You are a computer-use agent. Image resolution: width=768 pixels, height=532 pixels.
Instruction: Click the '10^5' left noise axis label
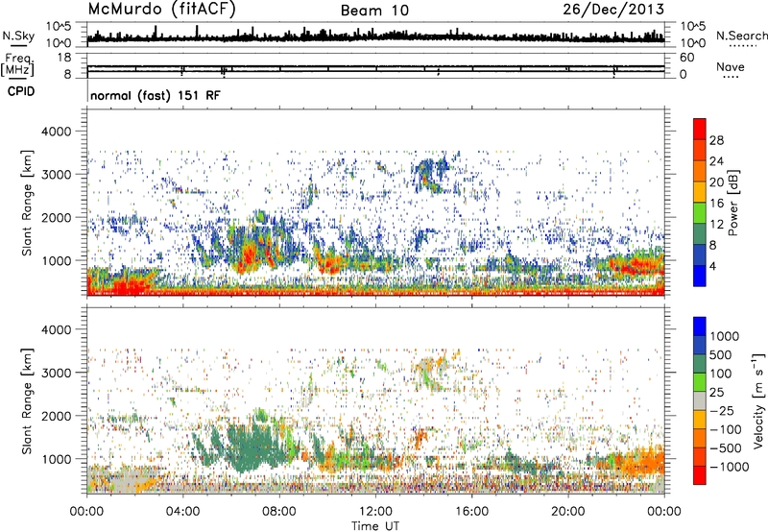click(x=59, y=27)
